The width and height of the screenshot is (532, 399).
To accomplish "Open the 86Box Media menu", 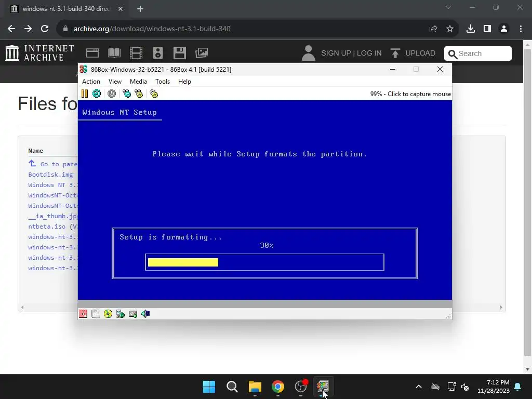I will [x=138, y=82].
